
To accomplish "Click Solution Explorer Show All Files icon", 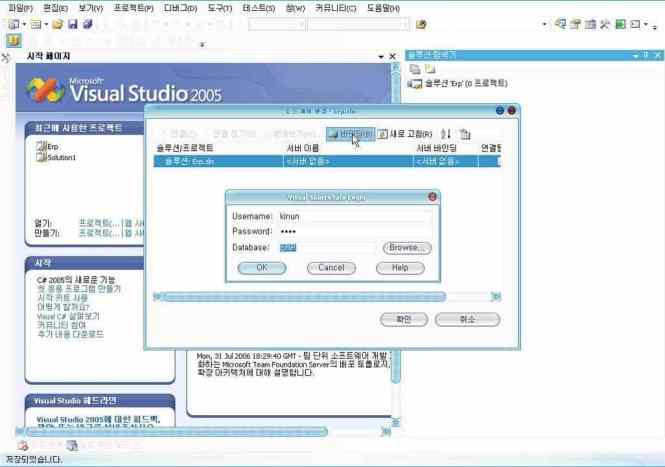I will click(x=430, y=69).
